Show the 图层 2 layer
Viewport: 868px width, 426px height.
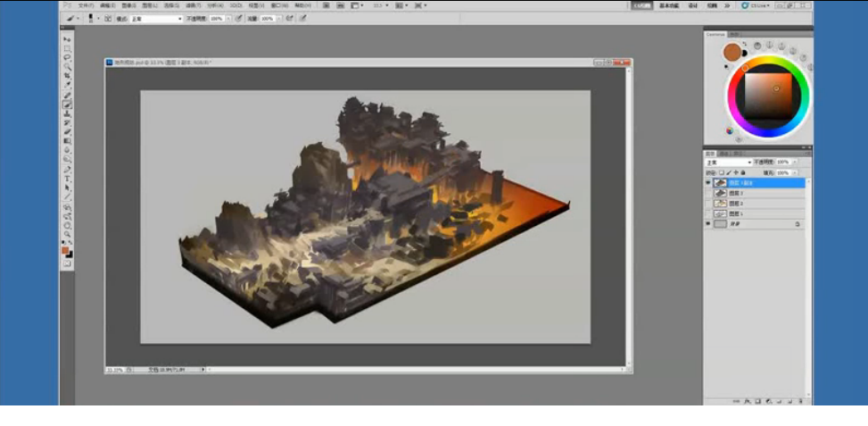pyautogui.click(x=708, y=204)
